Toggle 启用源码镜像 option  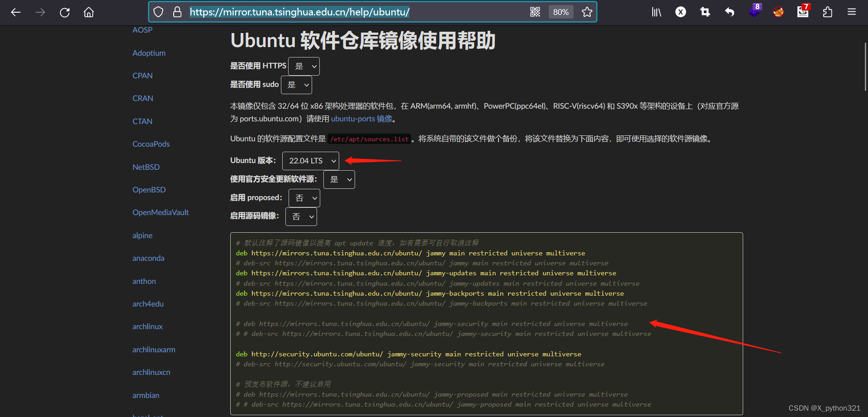[x=301, y=216]
